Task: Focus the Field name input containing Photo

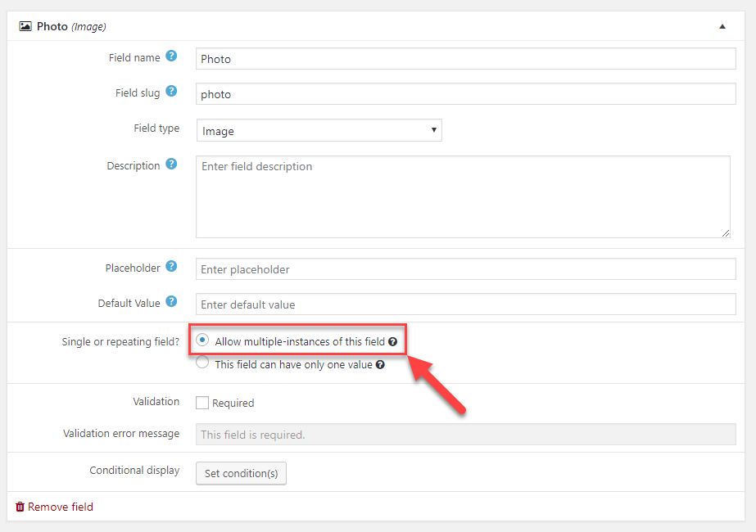Action: coord(466,59)
